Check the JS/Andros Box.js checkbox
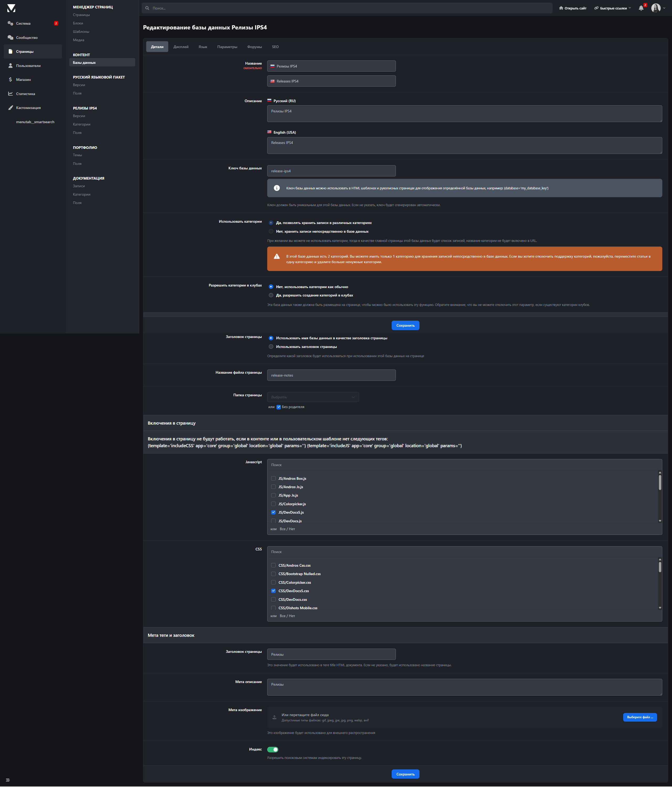The image size is (672, 787). [273, 478]
